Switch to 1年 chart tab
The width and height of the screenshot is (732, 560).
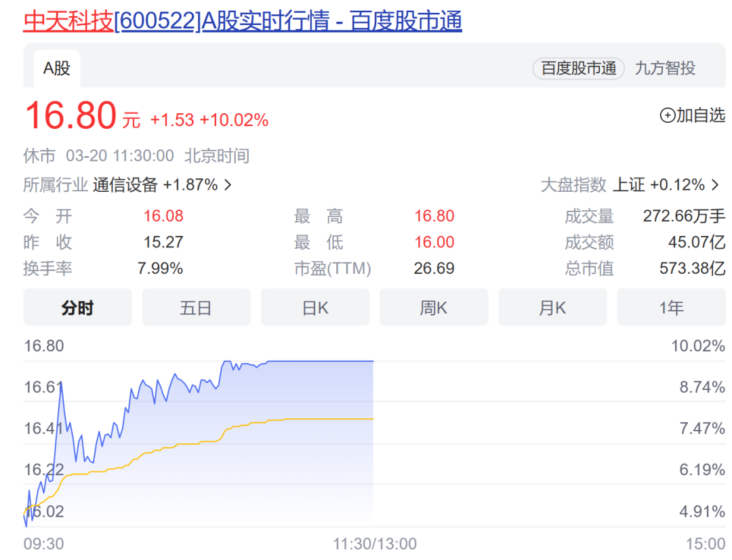pyautogui.click(x=671, y=307)
